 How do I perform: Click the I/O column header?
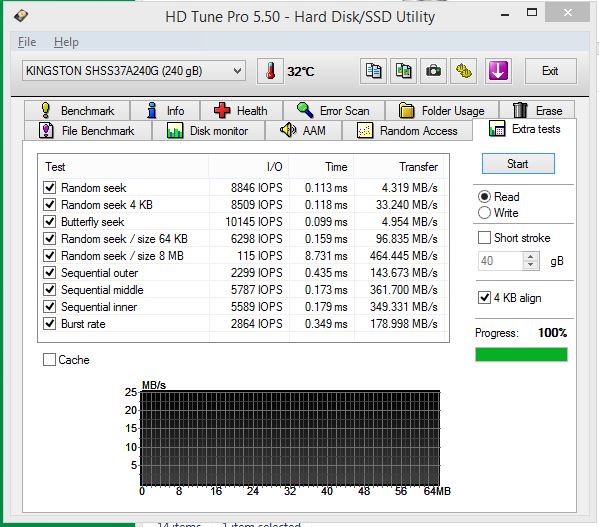pyautogui.click(x=249, y=167)
